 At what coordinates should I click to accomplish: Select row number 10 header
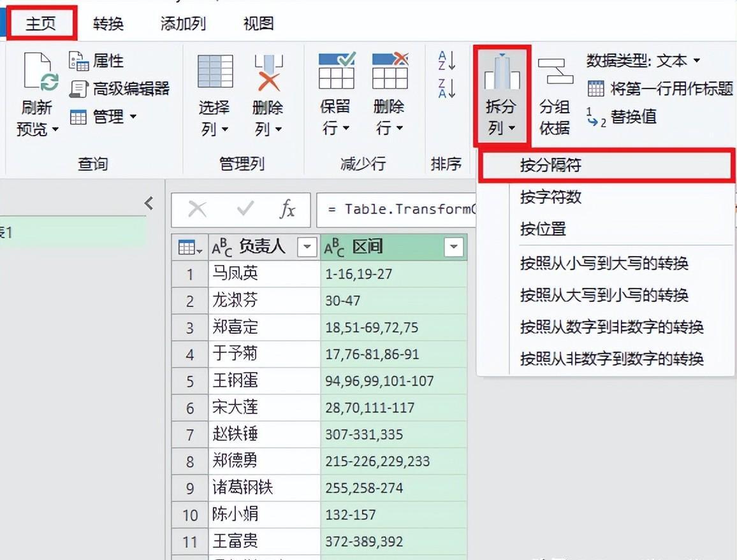[x=190, y=515]
